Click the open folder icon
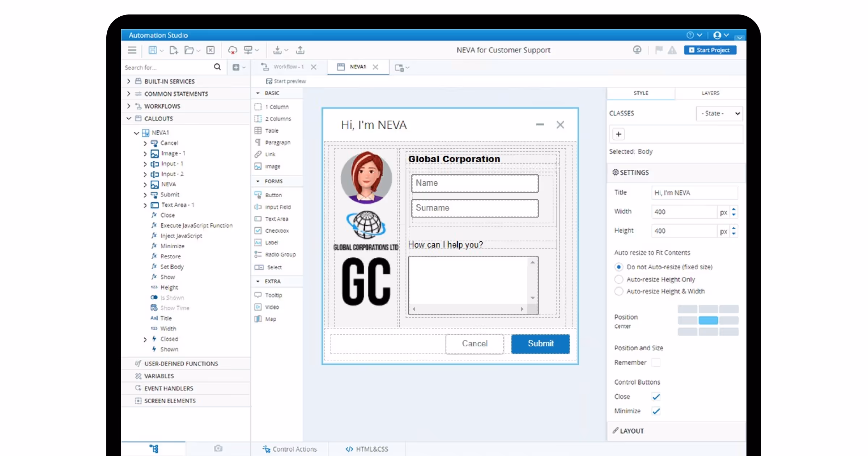 pyautogui.click(x=189, y=50)
